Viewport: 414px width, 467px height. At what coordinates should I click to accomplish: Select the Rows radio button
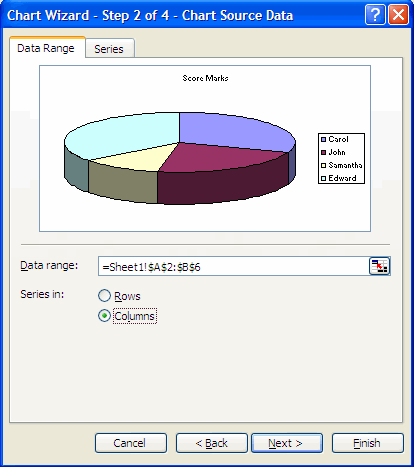[x=104, y=296]
